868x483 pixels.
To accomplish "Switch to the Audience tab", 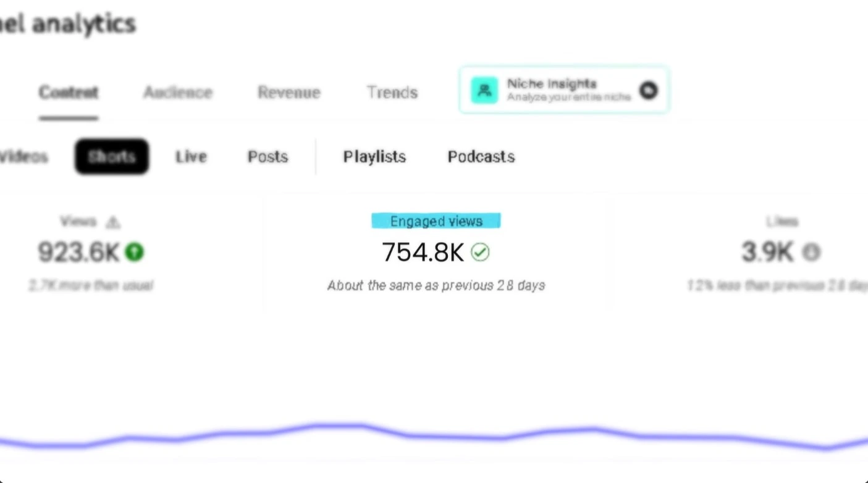I will click(x=178, y=92).
